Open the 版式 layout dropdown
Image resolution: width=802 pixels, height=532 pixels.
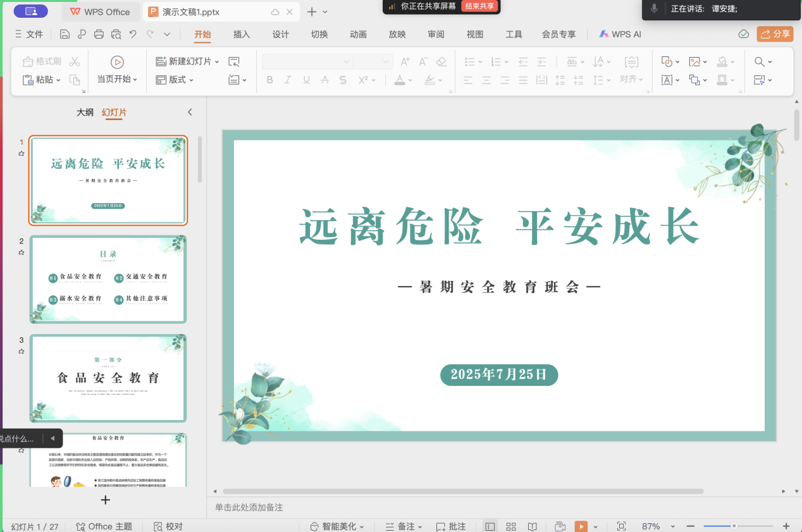[x=176, y=80]
